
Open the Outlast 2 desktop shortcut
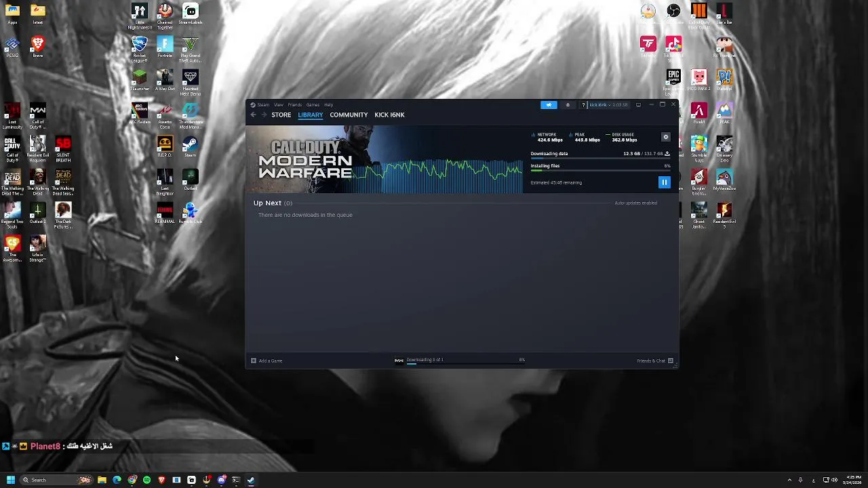(x=37, y=213)
